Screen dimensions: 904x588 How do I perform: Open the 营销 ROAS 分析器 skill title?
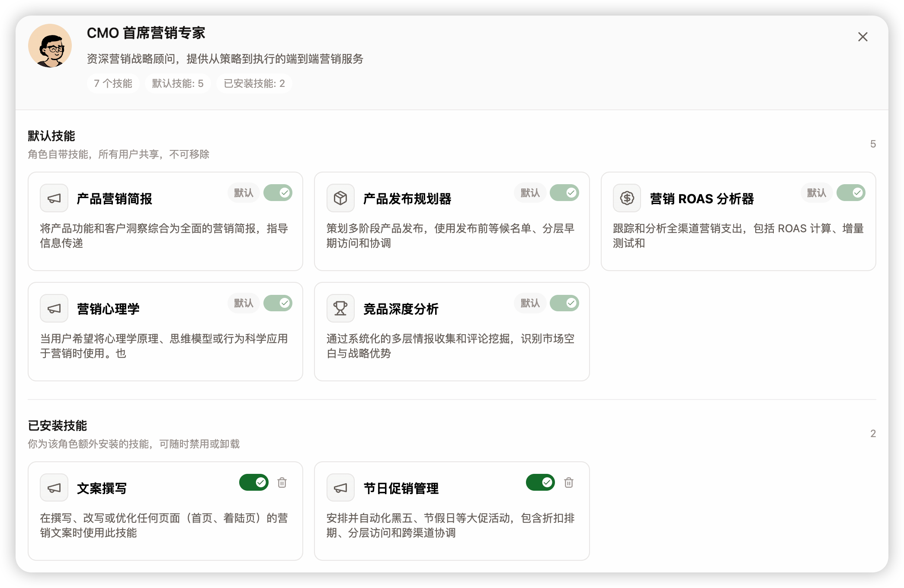click(x=702, y=199)
